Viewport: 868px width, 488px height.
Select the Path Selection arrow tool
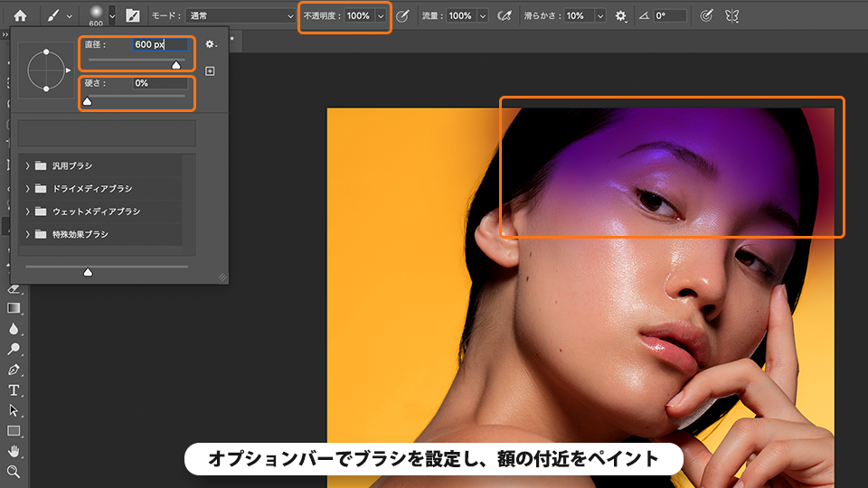[14, 410]
